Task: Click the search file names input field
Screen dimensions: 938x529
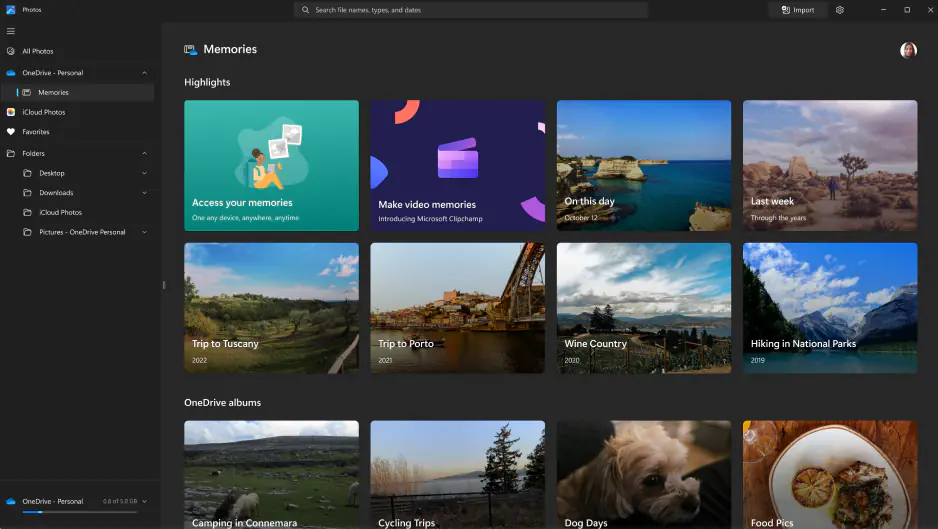Action: [x=470, y=10]
